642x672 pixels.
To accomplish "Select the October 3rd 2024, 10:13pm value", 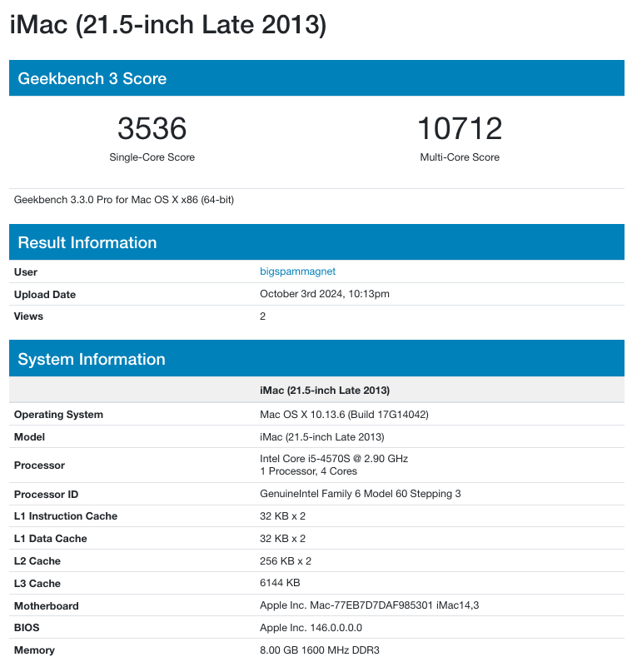I will tap(325, 294).
